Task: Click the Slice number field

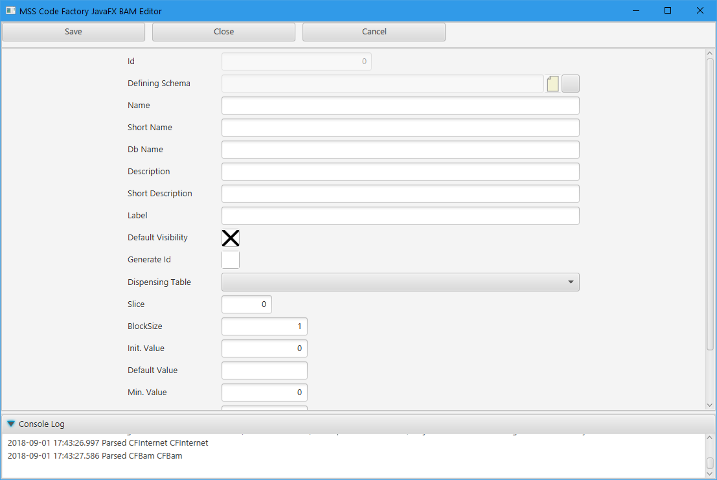Action: click(246, 304)
